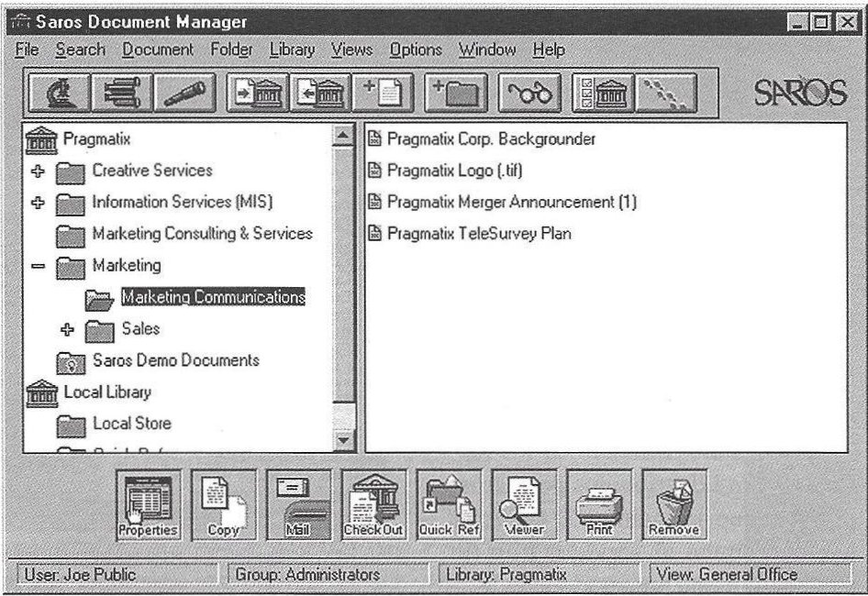Click the add new document toolbar icon

coord(383,93)
